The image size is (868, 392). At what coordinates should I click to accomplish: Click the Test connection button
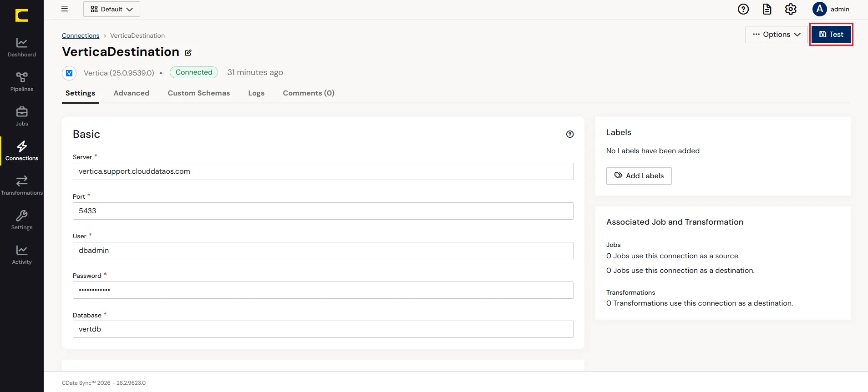pos(831,35)
